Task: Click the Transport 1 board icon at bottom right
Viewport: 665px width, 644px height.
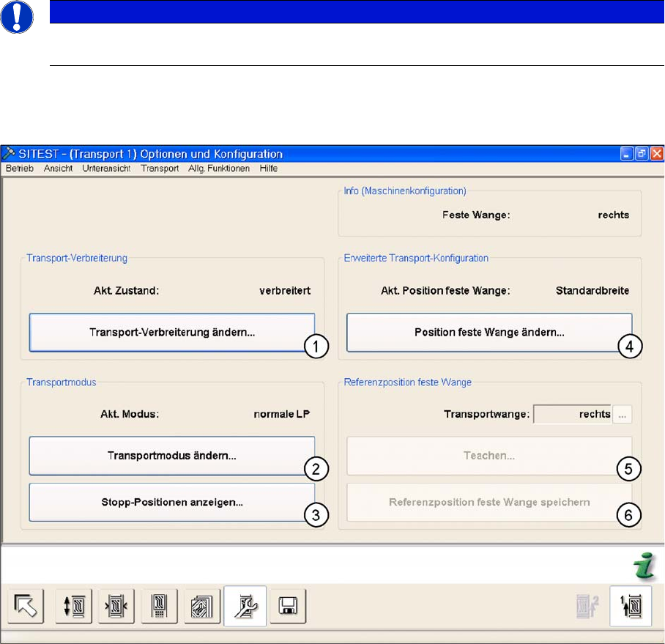Action: click(x=631, y=607)
